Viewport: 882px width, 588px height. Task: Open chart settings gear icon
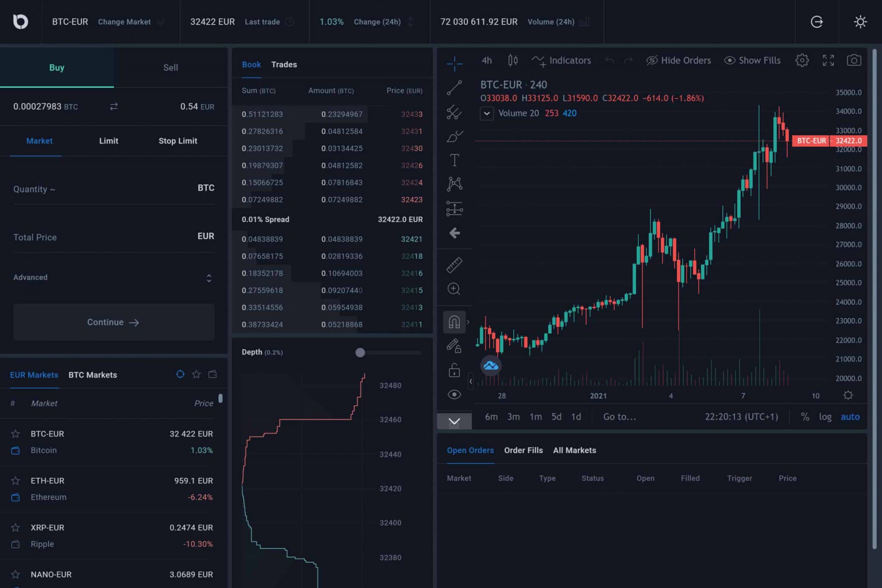pyautogui.click(x=802, y=60)
